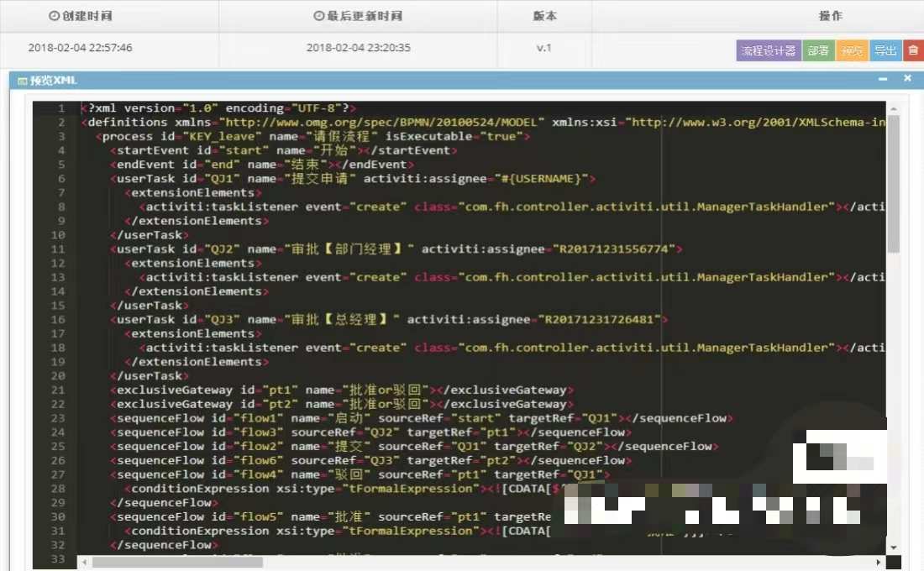Click the scroll-down arrow of XML editor
The height and width of the screenshot is (571, 924).
(x=894, y=547)
